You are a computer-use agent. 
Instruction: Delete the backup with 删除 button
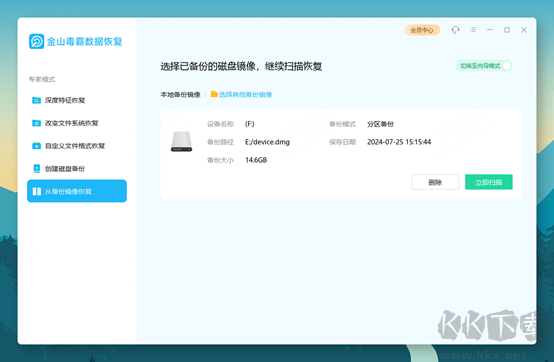(435, 182)
